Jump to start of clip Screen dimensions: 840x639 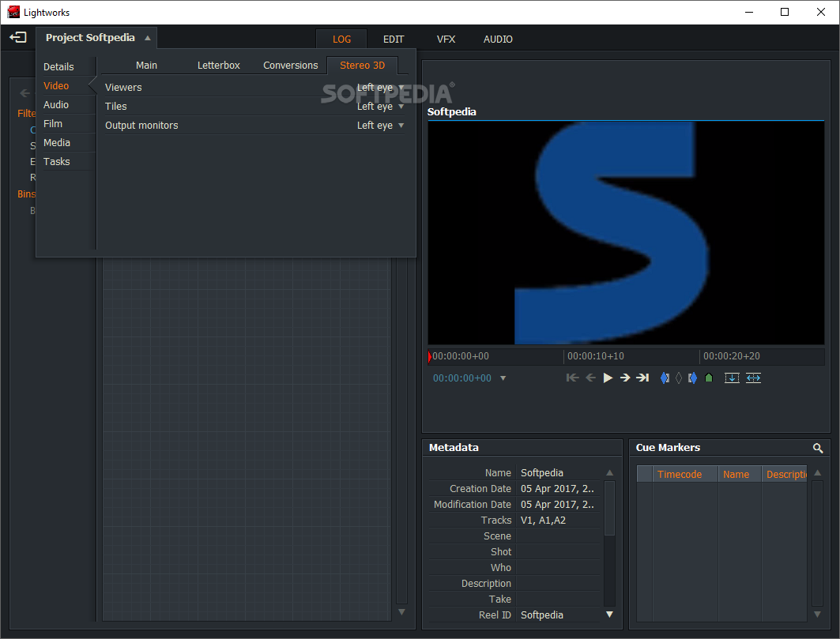click(x=572, y=378)
